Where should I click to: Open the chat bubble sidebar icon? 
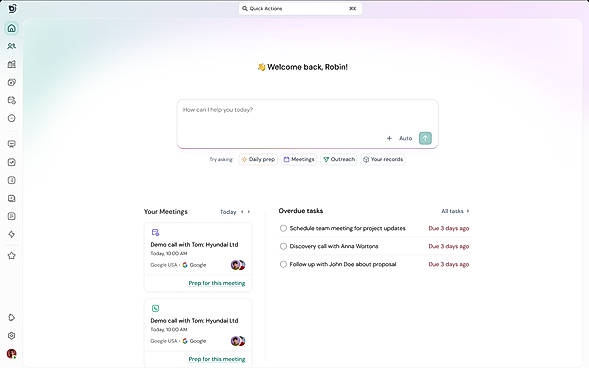click(12, 144)
